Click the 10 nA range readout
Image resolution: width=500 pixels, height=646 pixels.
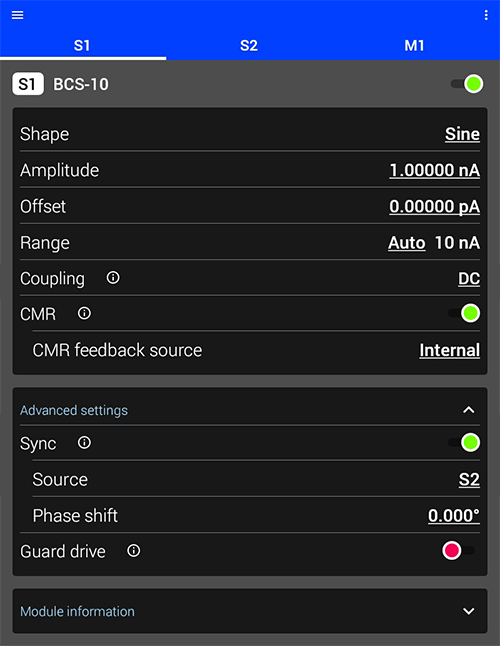click(457, 243)
